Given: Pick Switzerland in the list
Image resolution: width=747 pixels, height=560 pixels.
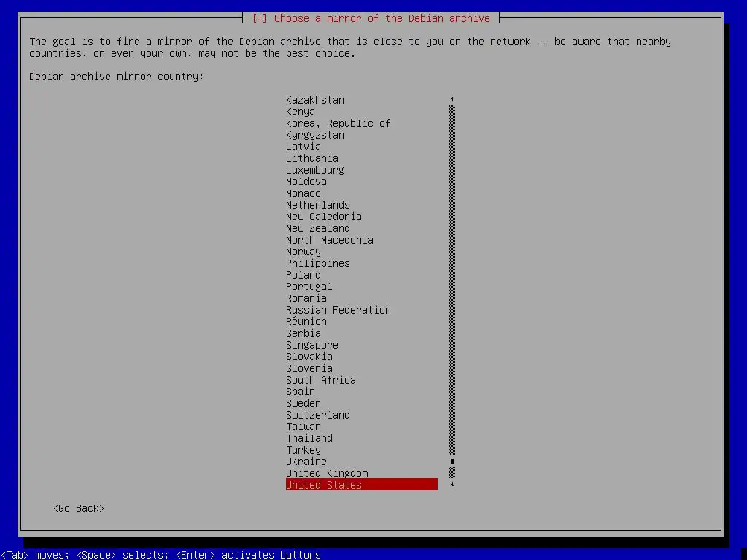Looking at the screenshot, I should click(x=318, y=415).
